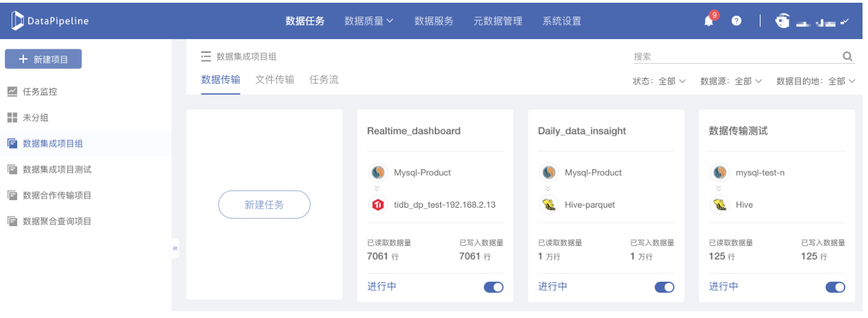Open the 数据质量 menu
This screenshot has width=868, height=318.
(369, 21)
